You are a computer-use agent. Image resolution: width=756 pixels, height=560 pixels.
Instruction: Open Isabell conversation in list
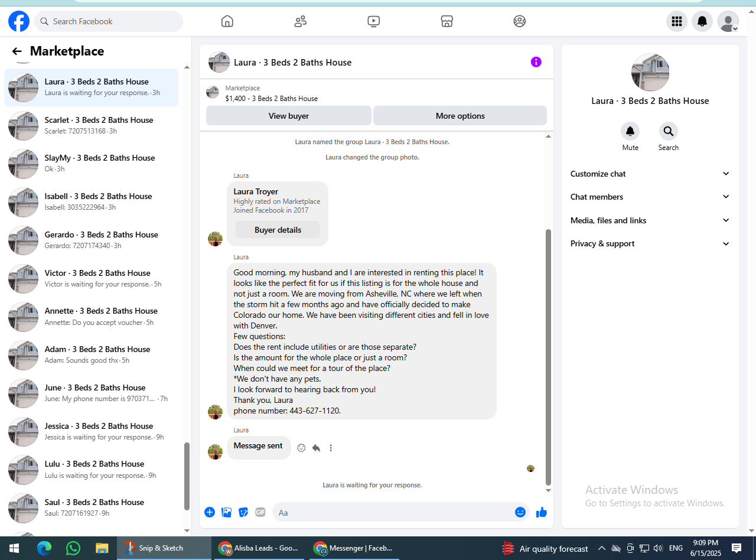click(x=92, y=202)
